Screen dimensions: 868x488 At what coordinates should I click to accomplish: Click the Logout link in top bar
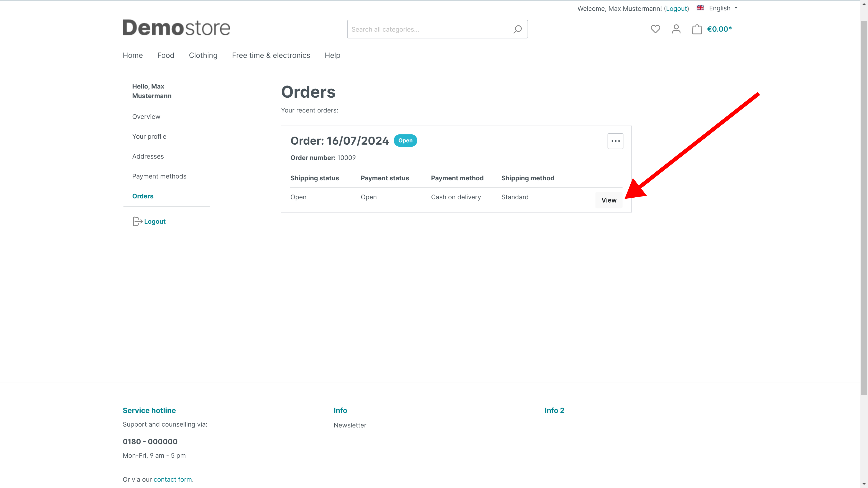click(676, 8)
